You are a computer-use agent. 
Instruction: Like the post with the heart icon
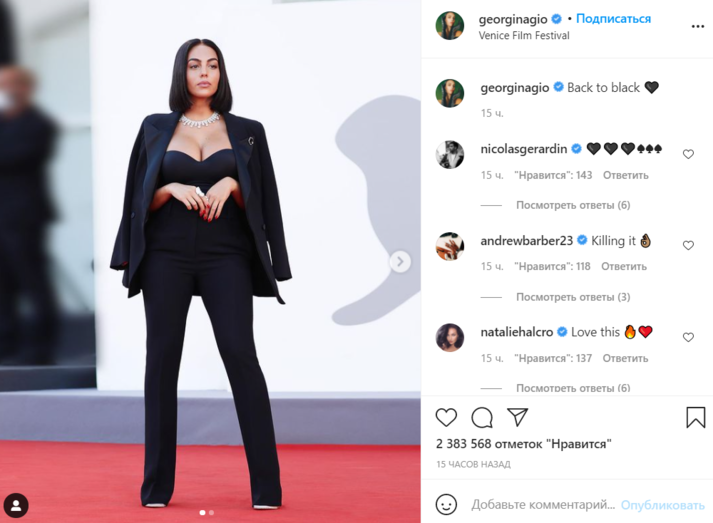coord(446,417)
